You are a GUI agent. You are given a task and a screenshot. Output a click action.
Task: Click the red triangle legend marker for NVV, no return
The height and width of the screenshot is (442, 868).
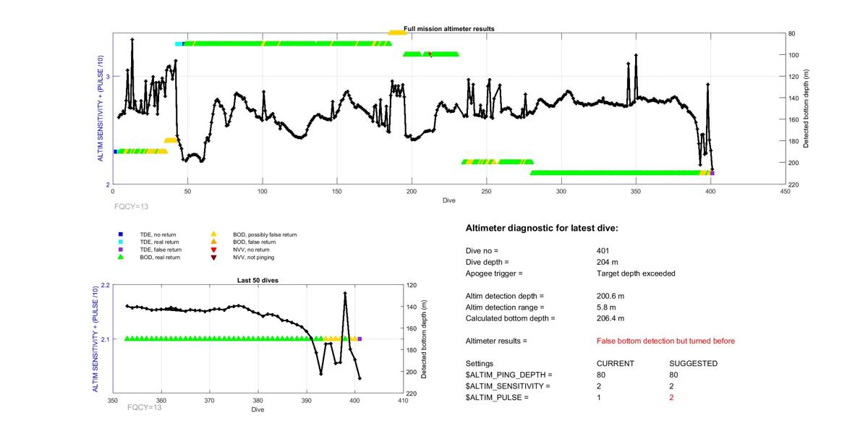[x=213, y=250]
